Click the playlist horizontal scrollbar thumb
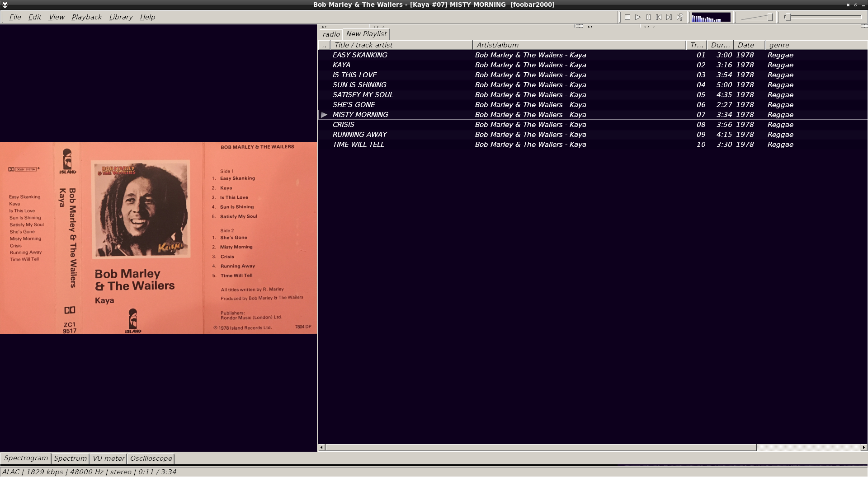This screenshot has width=868, height=477. click(541, 448)
